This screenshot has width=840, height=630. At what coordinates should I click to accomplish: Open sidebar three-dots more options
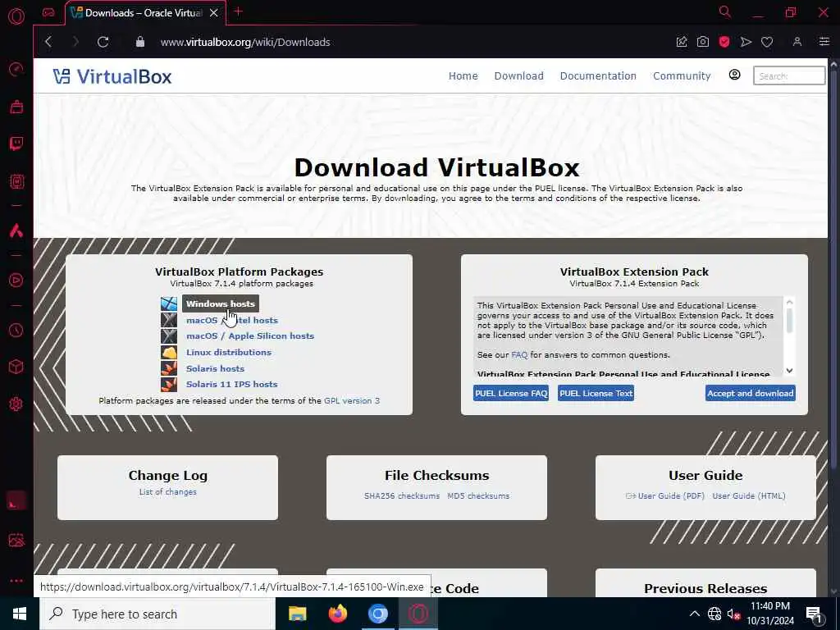[16, 581]
